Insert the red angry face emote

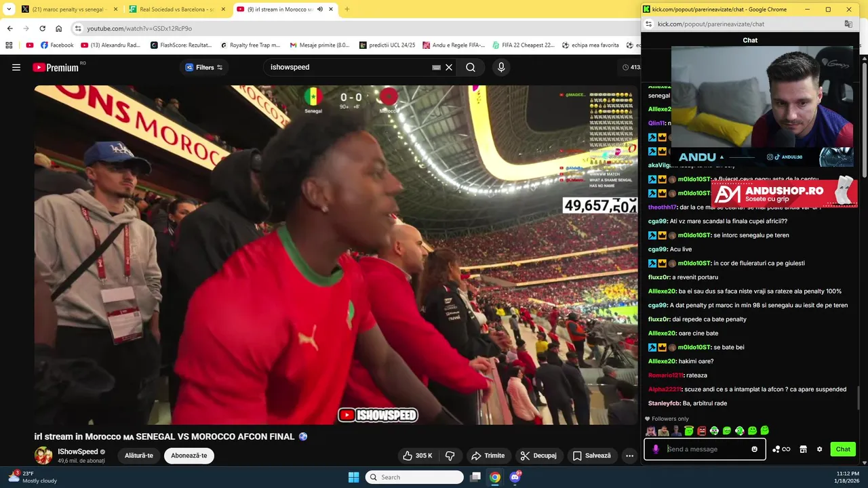tap(702, 430)
